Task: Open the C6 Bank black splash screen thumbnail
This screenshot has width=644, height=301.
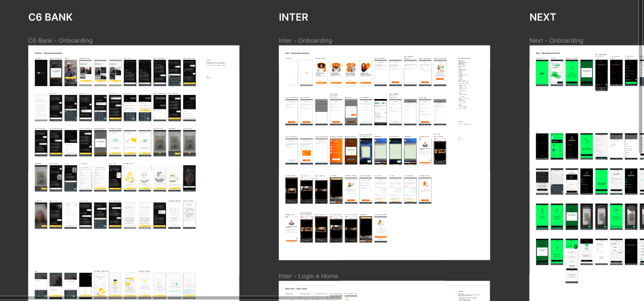Action: 41,73
